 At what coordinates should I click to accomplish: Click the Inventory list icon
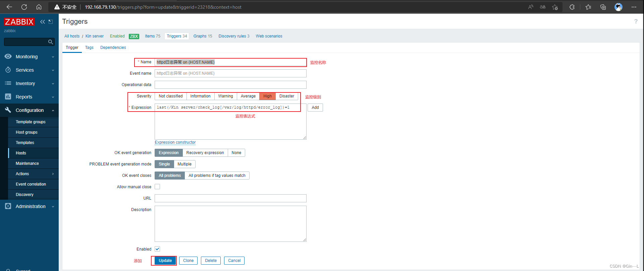pyautogui.click(x=8, y=83)
